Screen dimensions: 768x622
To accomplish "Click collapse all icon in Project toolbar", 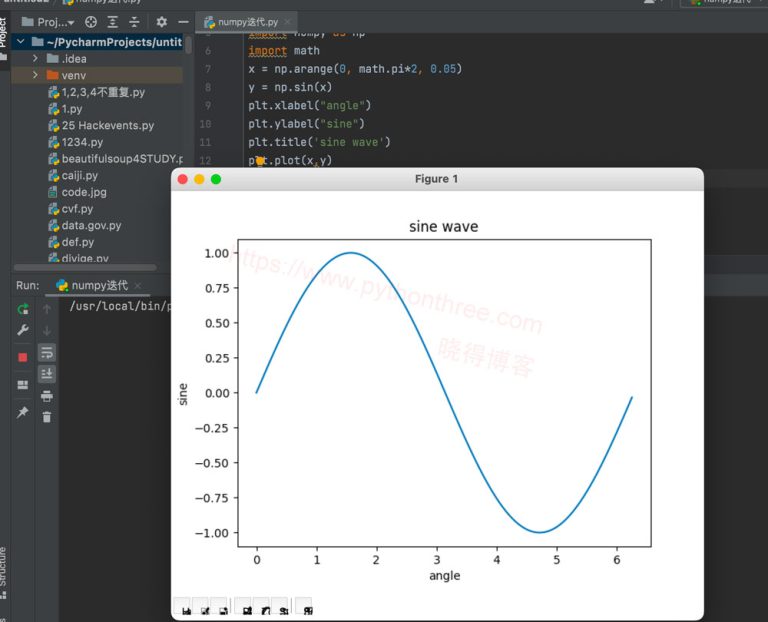I will point(134,21).
